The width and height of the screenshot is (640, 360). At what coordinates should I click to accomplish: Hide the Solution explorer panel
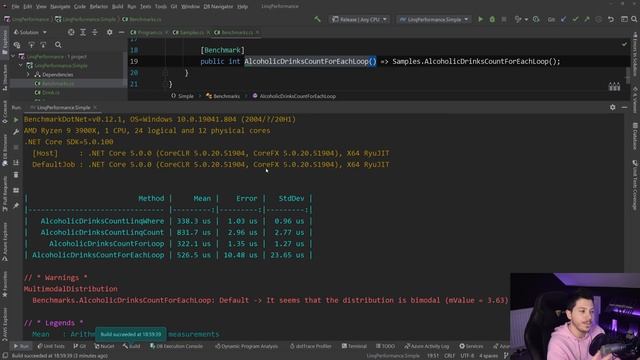[121, 32]
